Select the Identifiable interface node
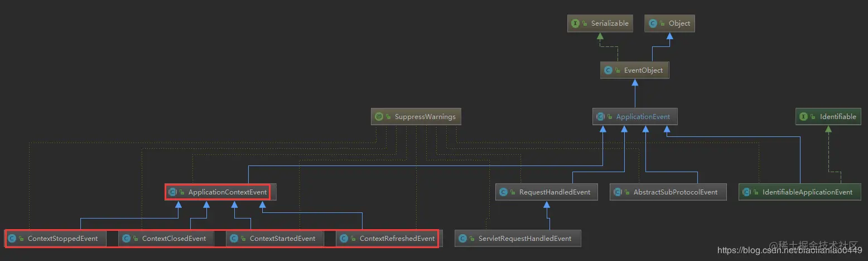This screenshot has width=868, height=261. pos(828,117)
